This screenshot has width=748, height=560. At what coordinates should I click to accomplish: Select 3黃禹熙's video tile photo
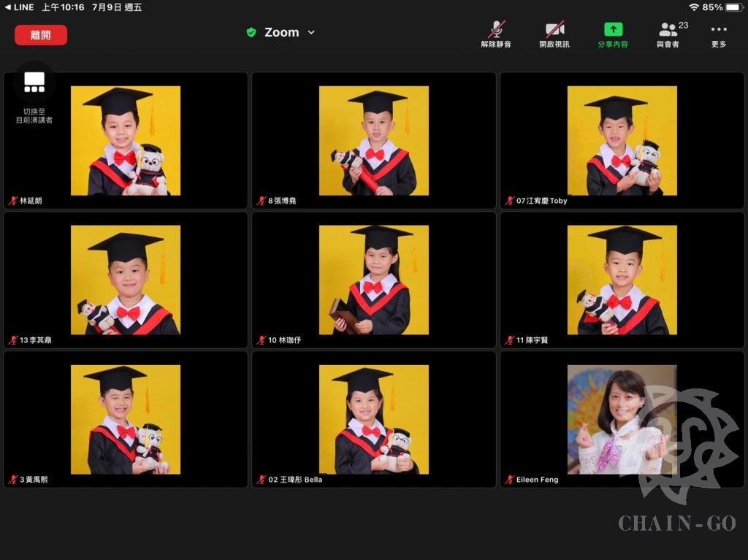(126, 420)
